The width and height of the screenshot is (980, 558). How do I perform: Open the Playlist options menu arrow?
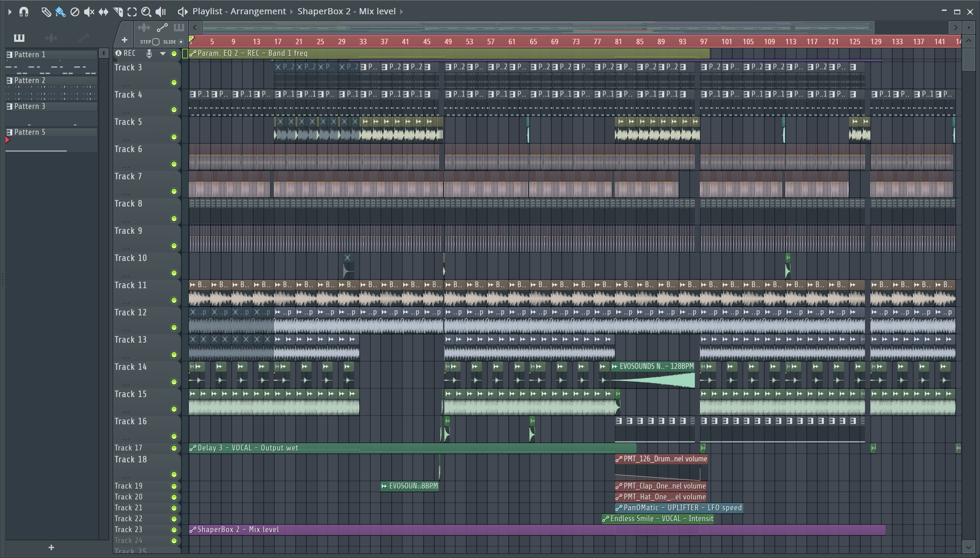10,12
